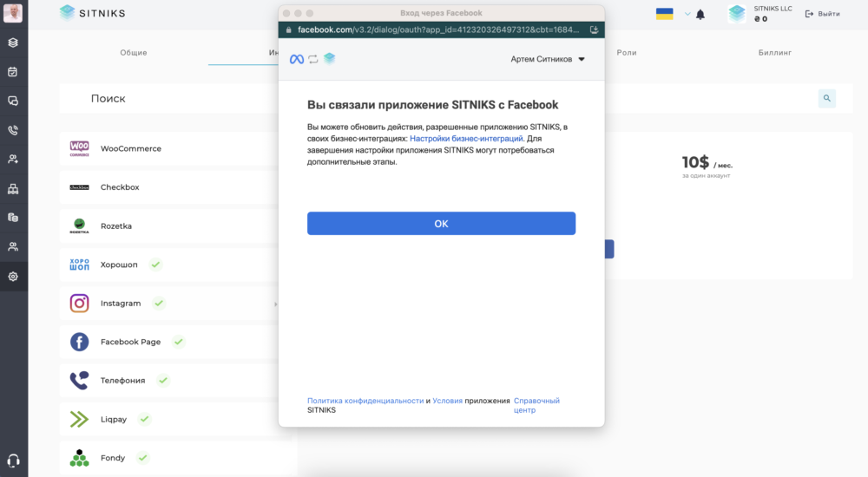Click the facebook.com address bar
The width and height of the screenshot is (868, 477).
tap(437, 29)
